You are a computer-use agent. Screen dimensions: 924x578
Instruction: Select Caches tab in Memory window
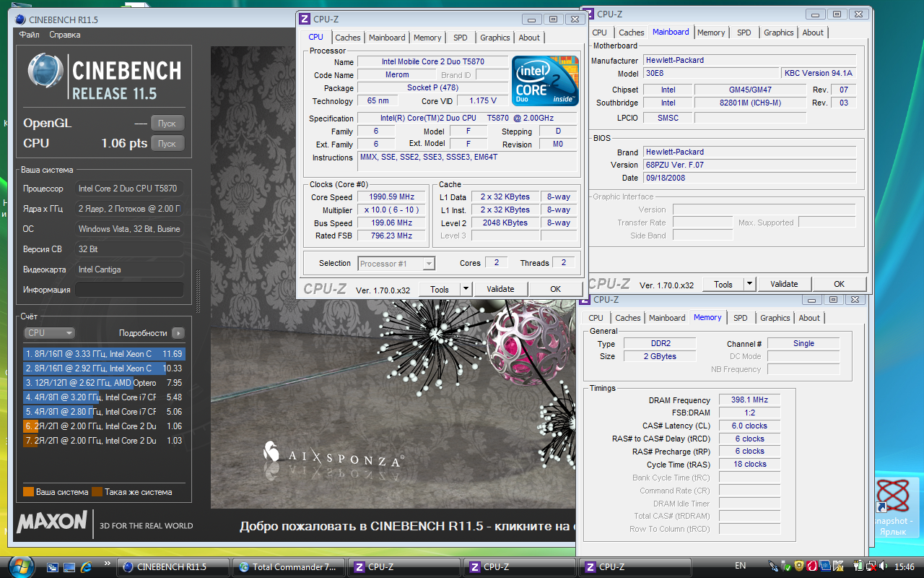point(628,318)
